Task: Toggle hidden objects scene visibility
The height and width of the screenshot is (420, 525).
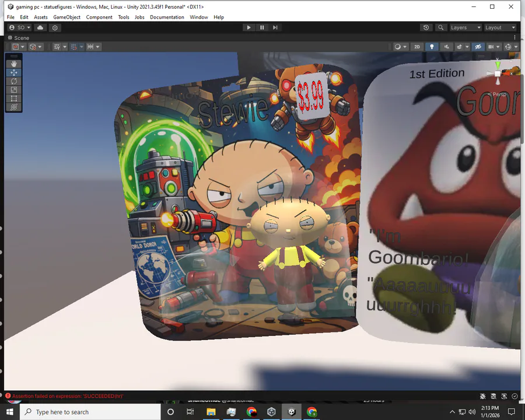Action: (x=478, y=47)
